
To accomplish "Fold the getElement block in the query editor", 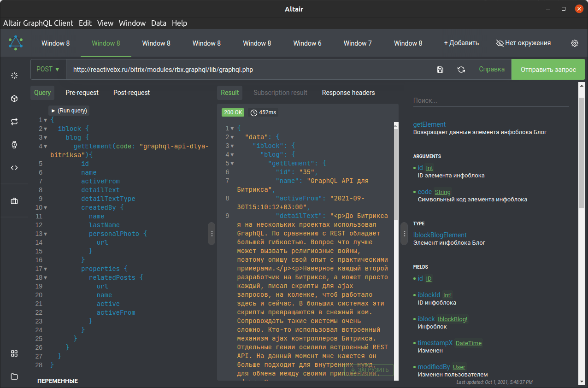I will (x=46, y=147).
